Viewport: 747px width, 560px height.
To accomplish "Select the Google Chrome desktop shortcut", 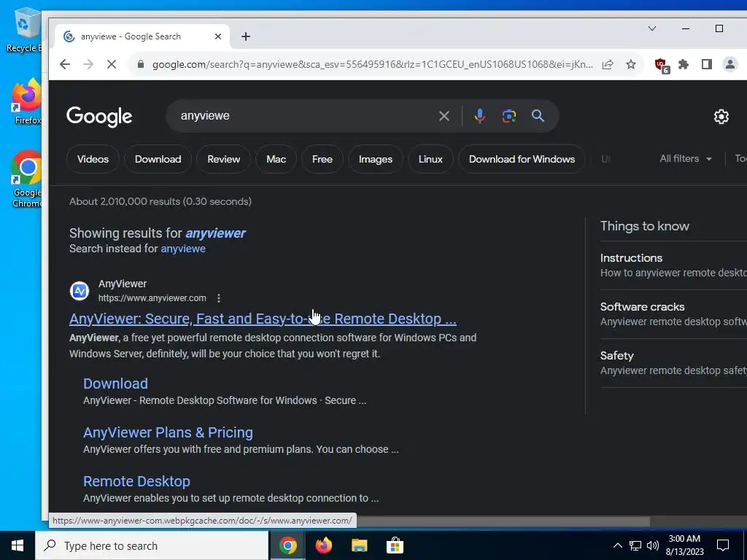I will (27, 179).
